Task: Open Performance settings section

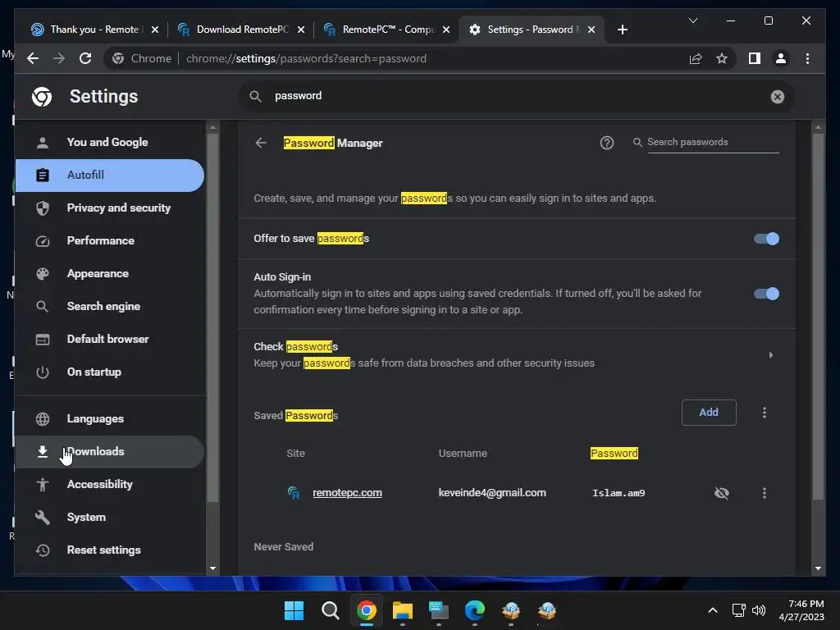Action: 110,240
